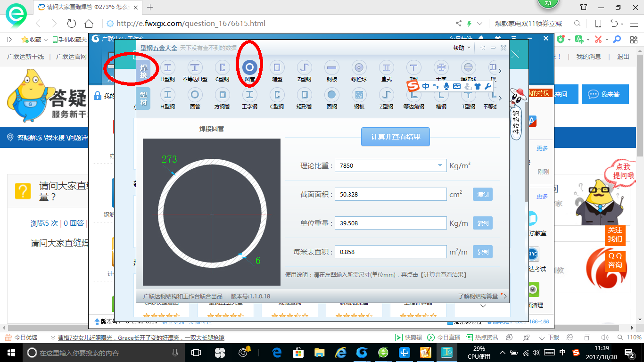Copy the 单位重量 value

coord(483,223)
